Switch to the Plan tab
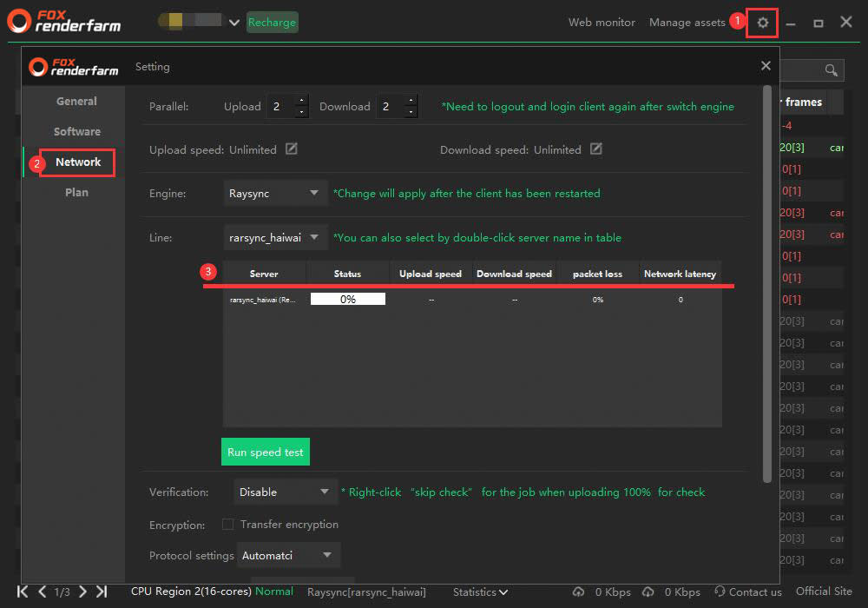 tap(76, 193)
